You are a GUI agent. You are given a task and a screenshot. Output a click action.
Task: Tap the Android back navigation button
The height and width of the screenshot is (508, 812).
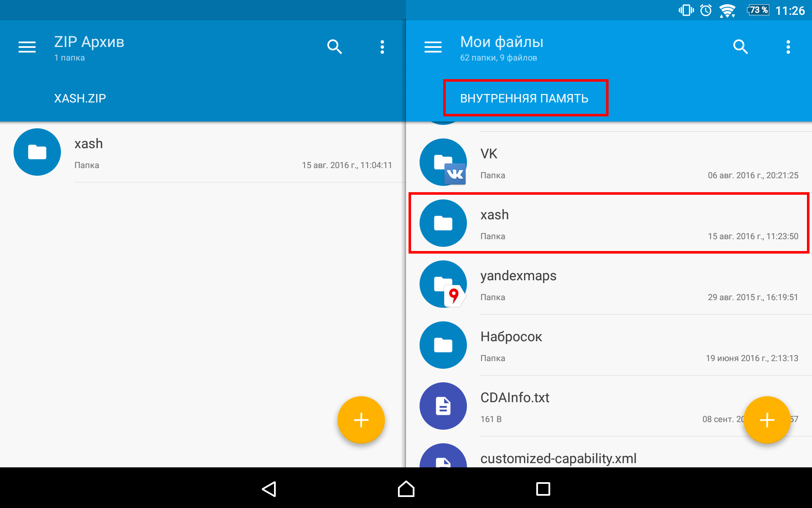[x=269, y=489]
